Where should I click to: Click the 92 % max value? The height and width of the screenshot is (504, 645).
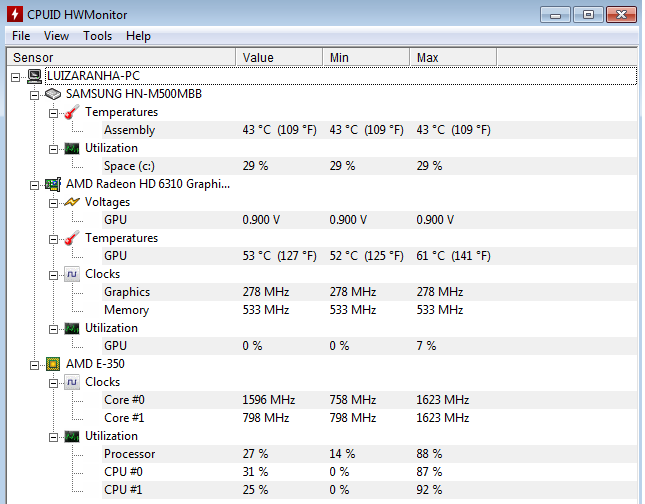click(429, 490)
